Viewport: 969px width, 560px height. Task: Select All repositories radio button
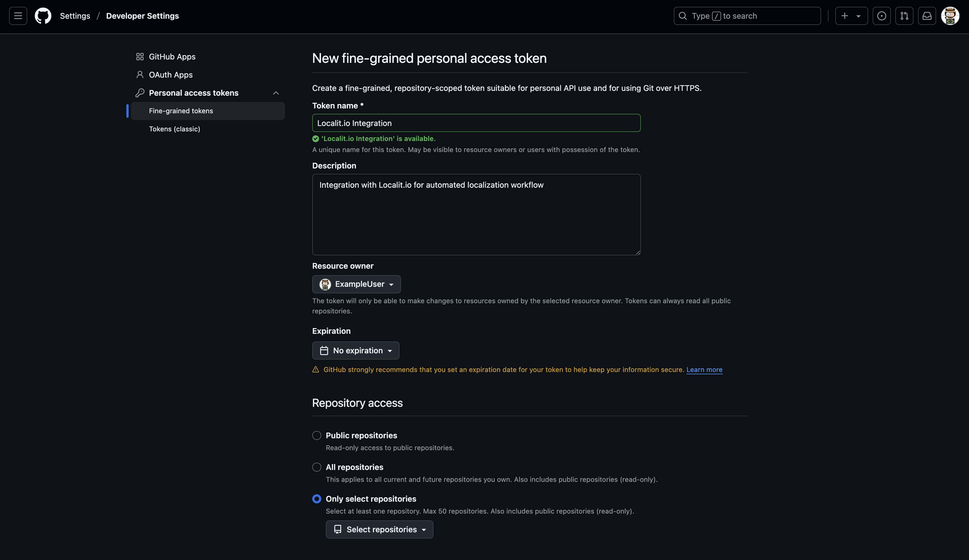316,467
